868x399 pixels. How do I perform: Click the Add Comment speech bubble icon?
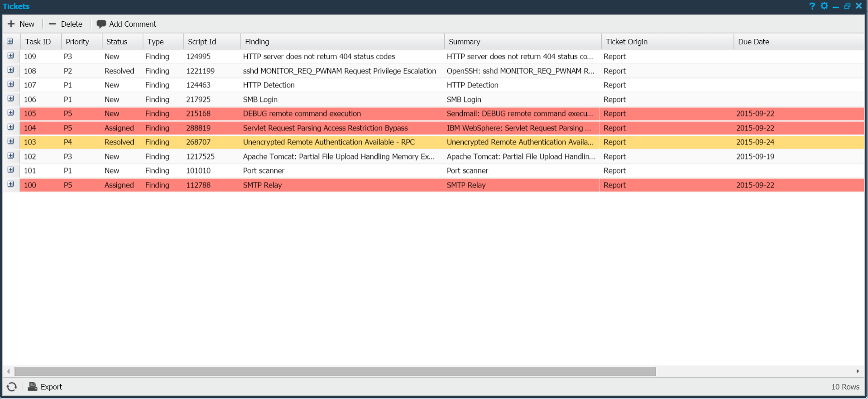[x=101, y=24]
